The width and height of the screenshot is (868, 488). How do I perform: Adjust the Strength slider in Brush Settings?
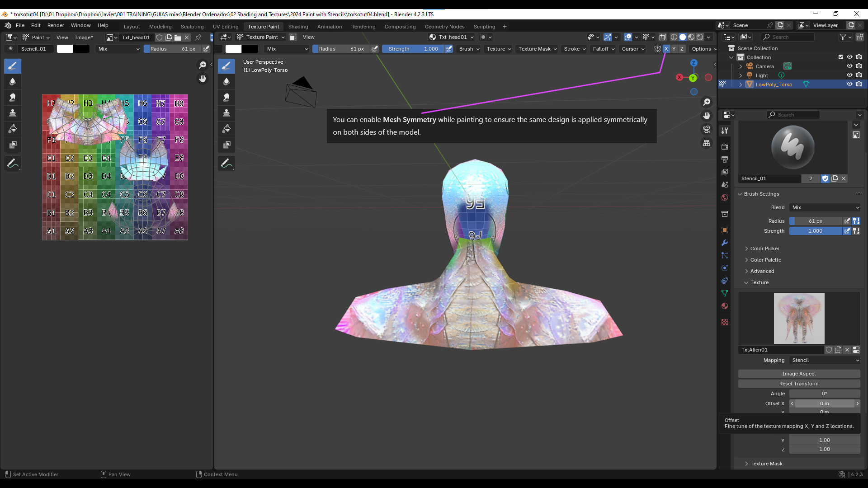click(816, 231)
